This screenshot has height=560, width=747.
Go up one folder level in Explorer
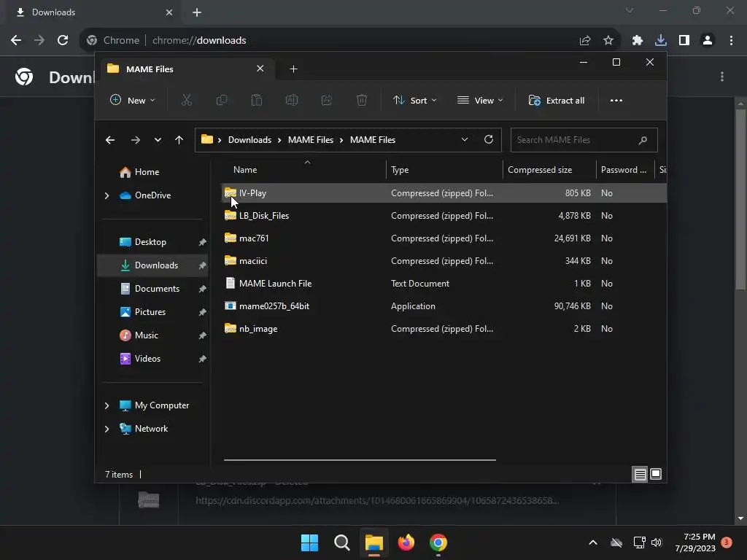[x=179, y=140]
